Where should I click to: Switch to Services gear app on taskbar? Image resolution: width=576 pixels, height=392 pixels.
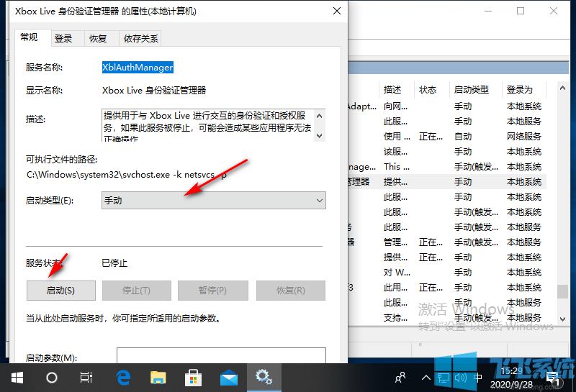coord(264,377)
